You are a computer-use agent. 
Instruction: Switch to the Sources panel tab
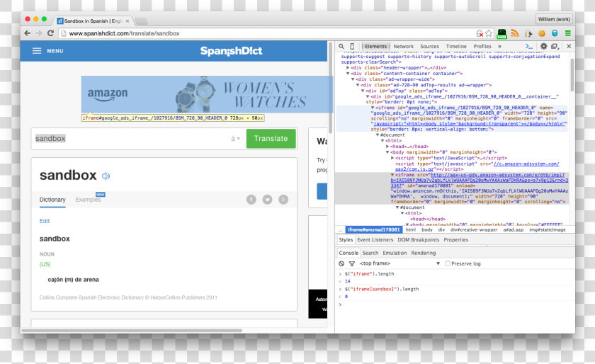coord(429,46)
